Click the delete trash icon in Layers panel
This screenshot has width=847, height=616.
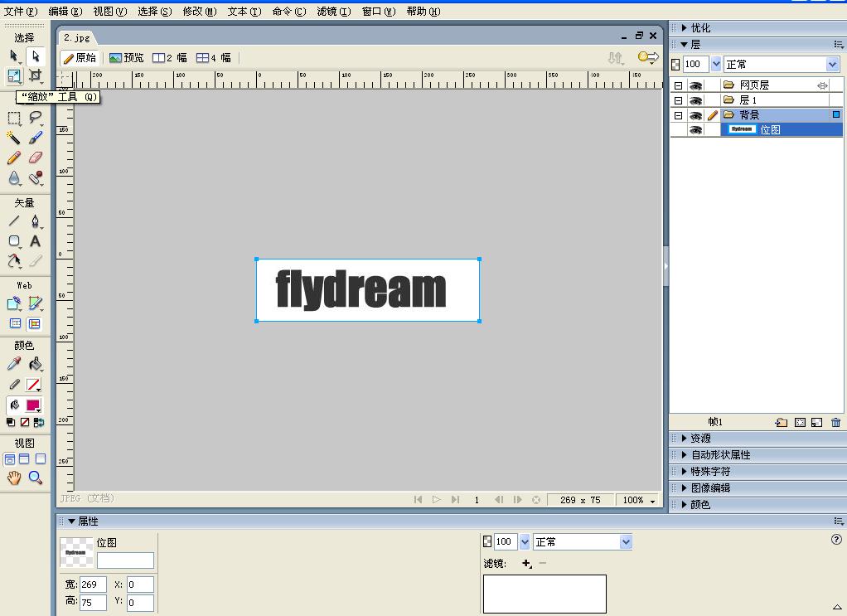point(835,423)
